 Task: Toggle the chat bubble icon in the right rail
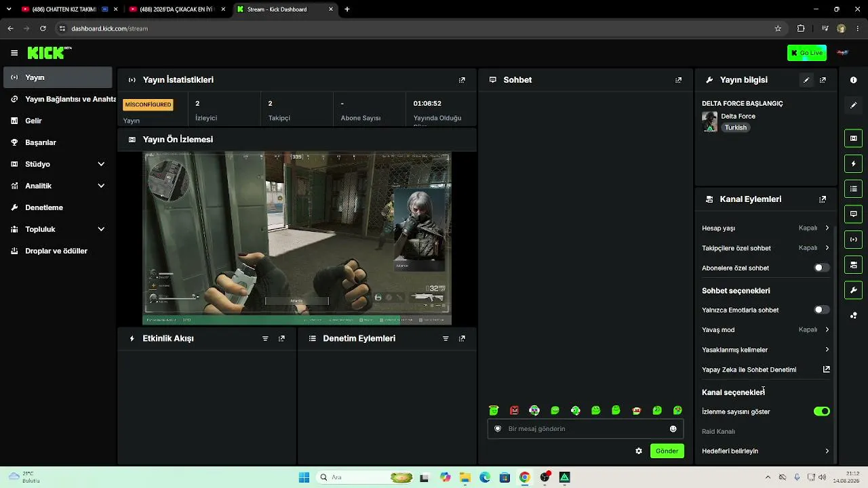pos(853,214)
